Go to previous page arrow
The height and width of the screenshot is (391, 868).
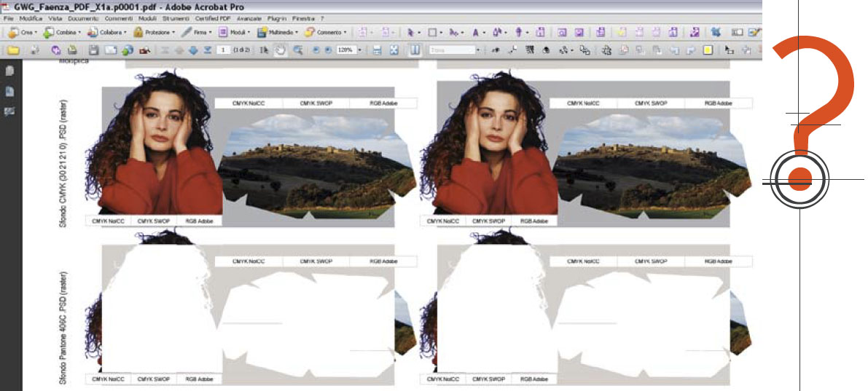click(x=179, y=50)
